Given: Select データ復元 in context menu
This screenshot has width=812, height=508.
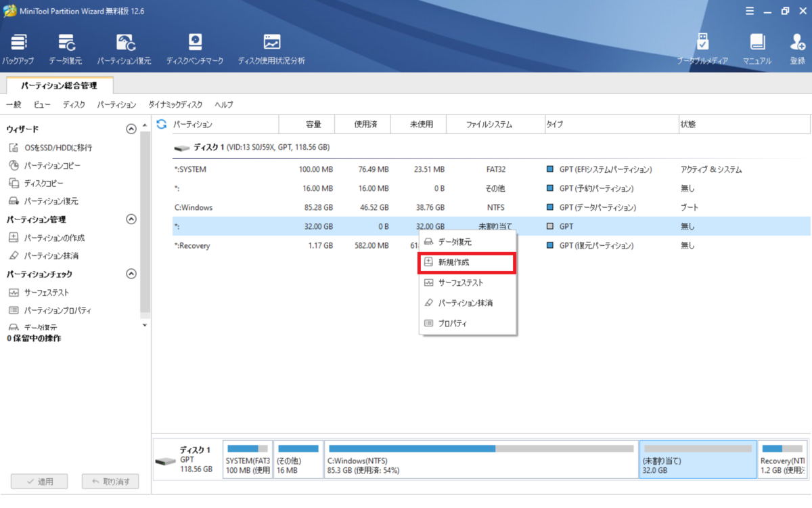Looking at the screenshot, I should (468, 242).
